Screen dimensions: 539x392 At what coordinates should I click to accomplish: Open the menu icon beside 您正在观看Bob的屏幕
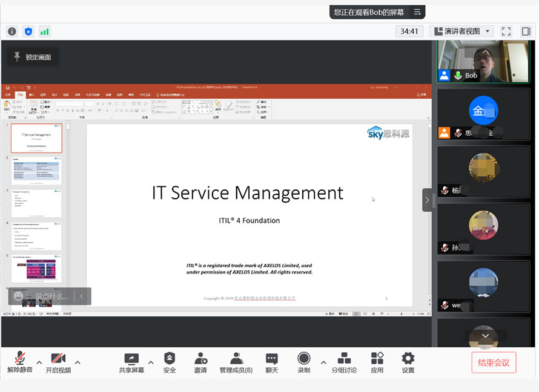[417, 12]
